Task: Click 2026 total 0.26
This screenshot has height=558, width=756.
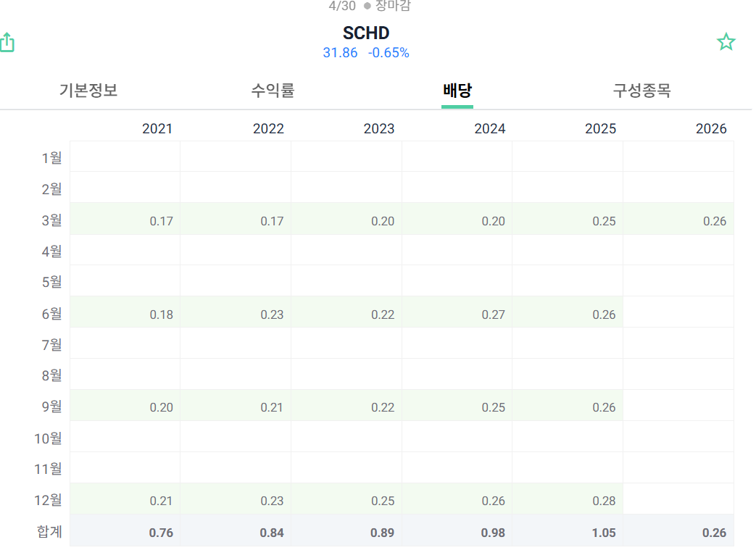Action: [714, 533]
